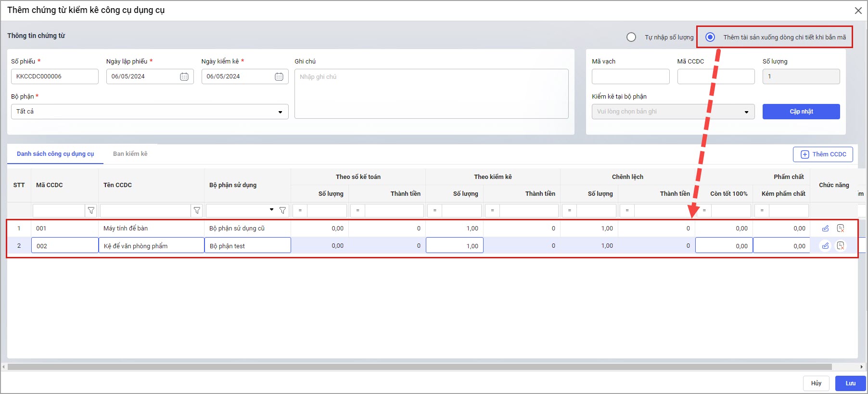Click filter icon in Tên CCDC column

197,211
